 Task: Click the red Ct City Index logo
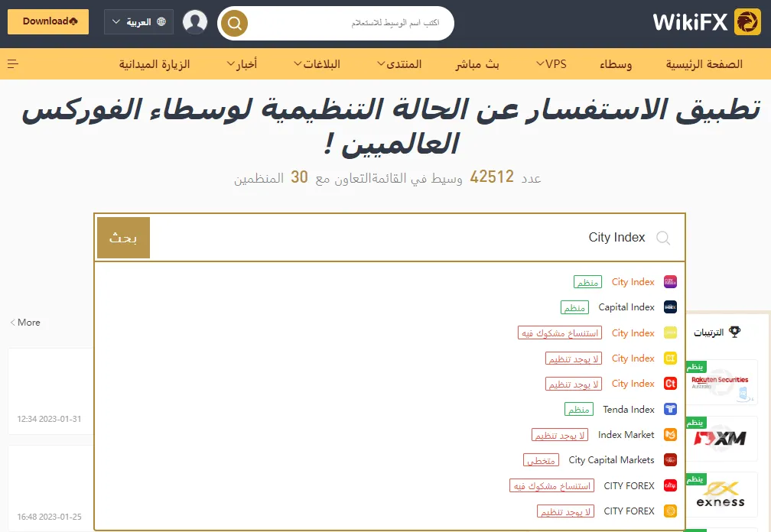point(670,383)
